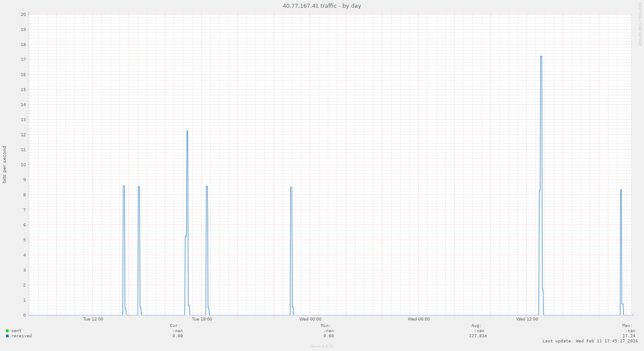
Task: Click the tallest traffic spike reaching 17
Action: point(541,57)
